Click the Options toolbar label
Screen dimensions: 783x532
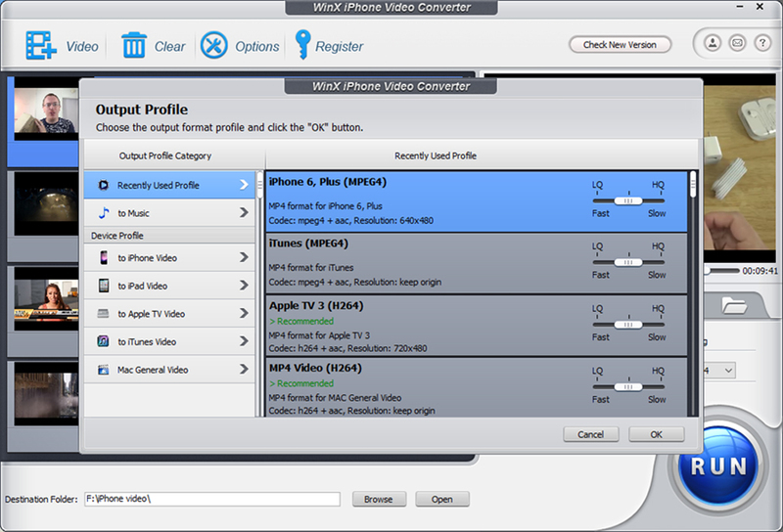point(257,46)
